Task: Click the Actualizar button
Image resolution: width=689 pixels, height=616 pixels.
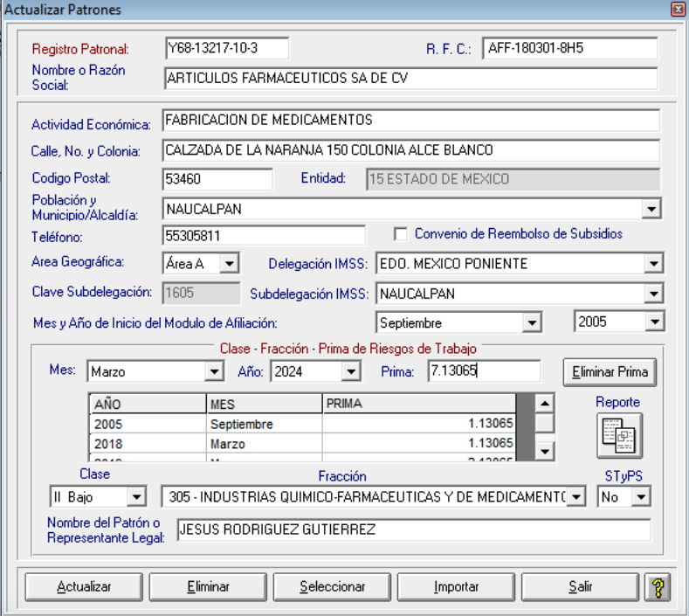Action: 84,587
